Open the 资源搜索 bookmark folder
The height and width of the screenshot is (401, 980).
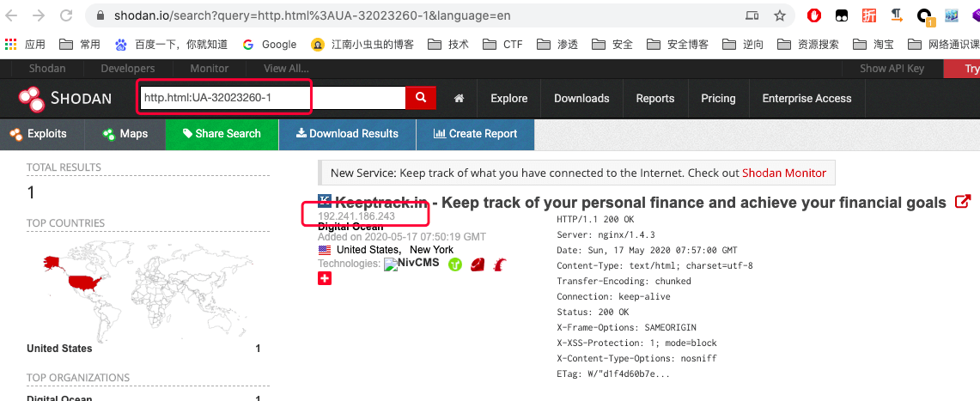(808, 45)
